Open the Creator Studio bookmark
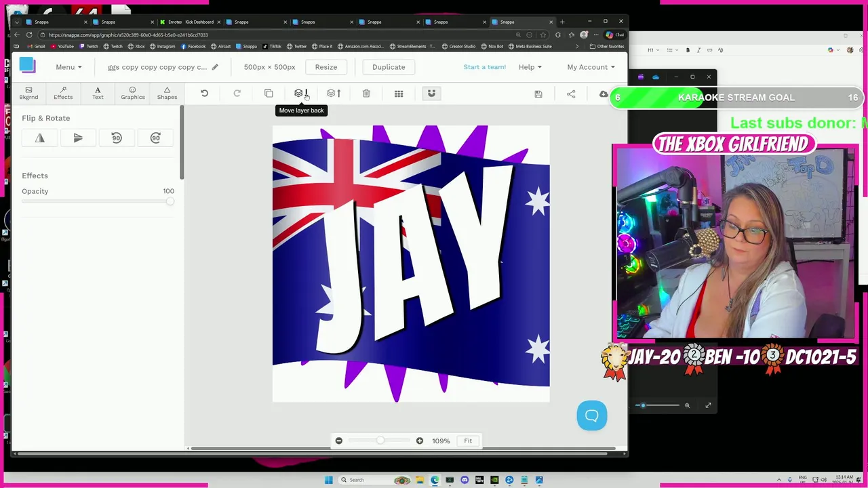Screen dimensions: 868x488 click(x=459, y=46)
